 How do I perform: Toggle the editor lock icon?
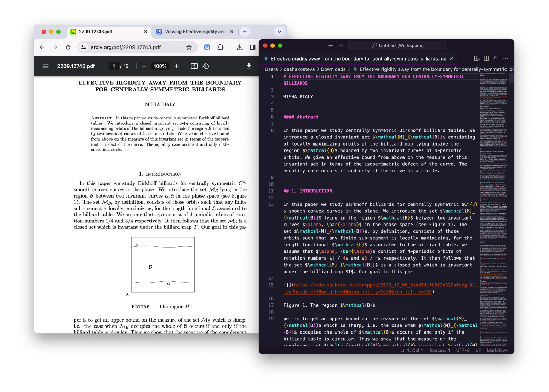pyautogui.click(x=496, y=58)
